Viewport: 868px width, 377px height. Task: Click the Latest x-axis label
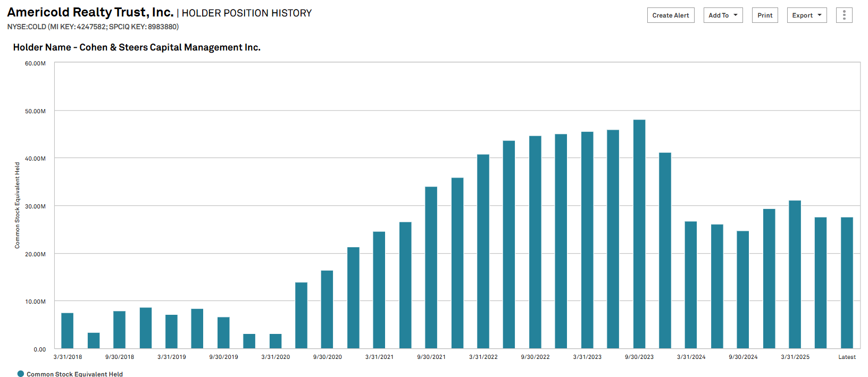(847, 357)
